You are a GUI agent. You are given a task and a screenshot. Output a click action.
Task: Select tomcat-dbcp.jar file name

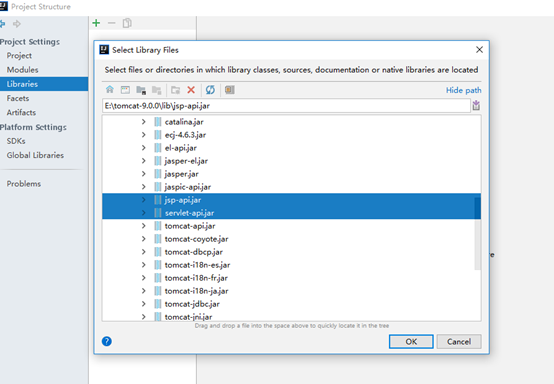[194, 252]
